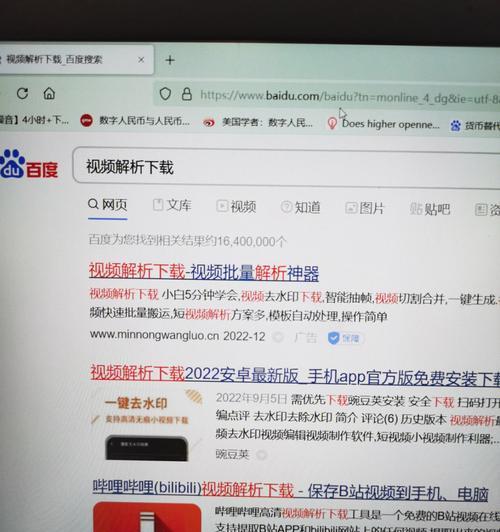Open the 美国学者：数字人民 Weibo bookmark
This screenshot has width=500, height=532.
pos(257,122)
